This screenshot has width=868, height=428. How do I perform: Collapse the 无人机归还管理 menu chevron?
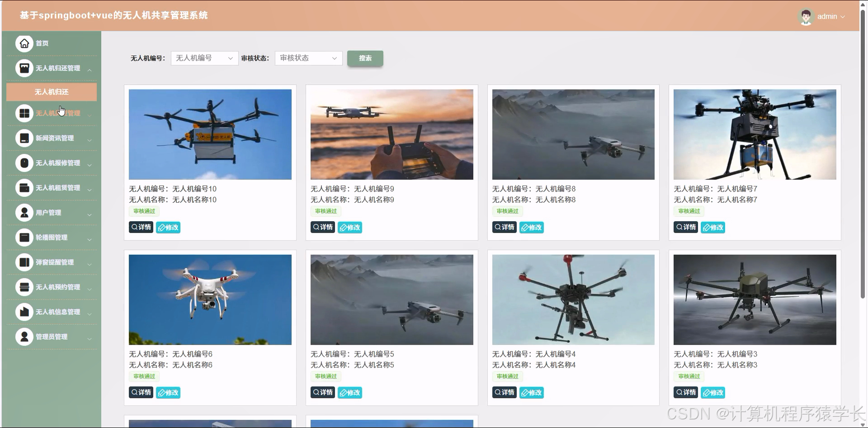(90, 70)
